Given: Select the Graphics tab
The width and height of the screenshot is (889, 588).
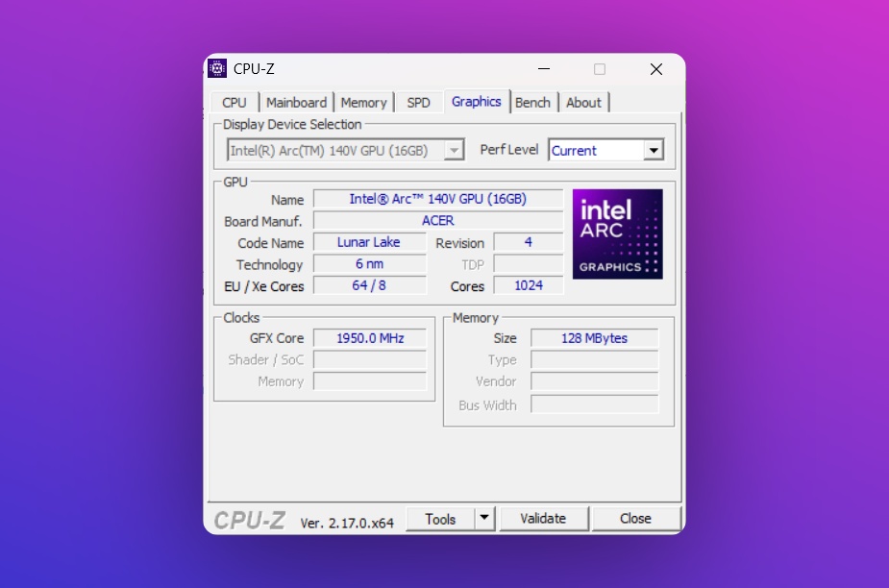Looking at the screenshot, I should tap(477, 102).
